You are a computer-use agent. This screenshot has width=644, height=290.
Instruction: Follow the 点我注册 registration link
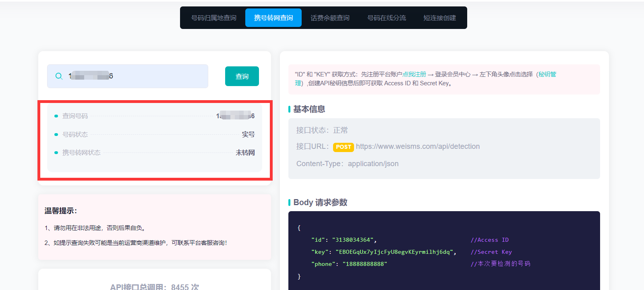click(x=414, y=74)
